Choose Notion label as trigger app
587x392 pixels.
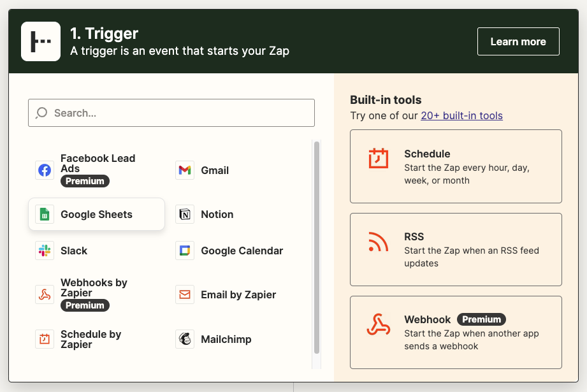click(217, 214)
